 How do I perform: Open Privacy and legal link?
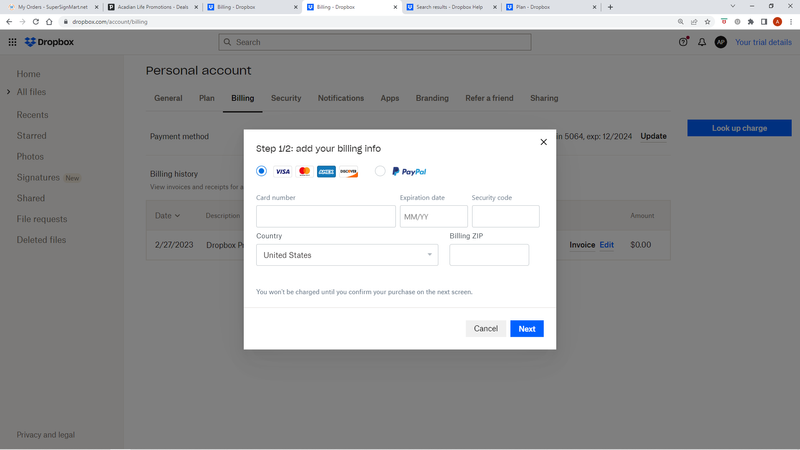click(x=45, y=435)
